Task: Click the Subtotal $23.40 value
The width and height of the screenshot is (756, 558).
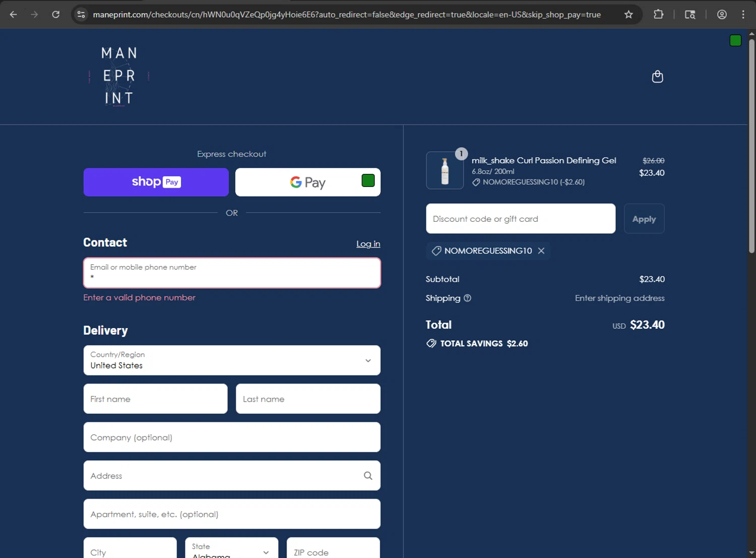Action: (x=652, y=279)
